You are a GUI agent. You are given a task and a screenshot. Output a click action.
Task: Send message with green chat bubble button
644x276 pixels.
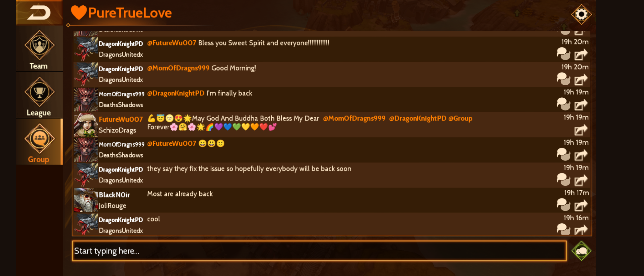coord(581,251)
